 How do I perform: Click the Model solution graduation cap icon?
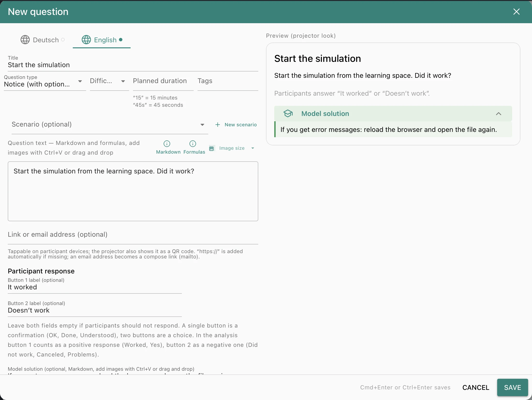point(288,114)
